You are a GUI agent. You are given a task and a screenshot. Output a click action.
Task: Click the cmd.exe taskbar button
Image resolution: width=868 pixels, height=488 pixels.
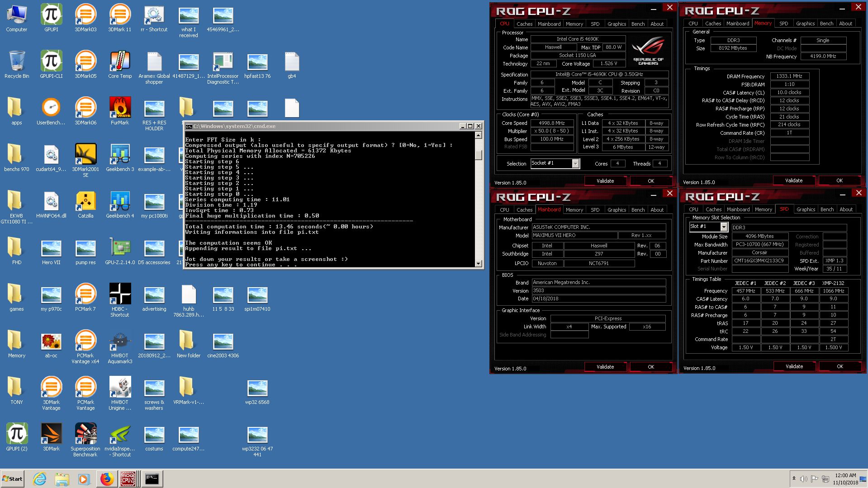coord(152,479)
